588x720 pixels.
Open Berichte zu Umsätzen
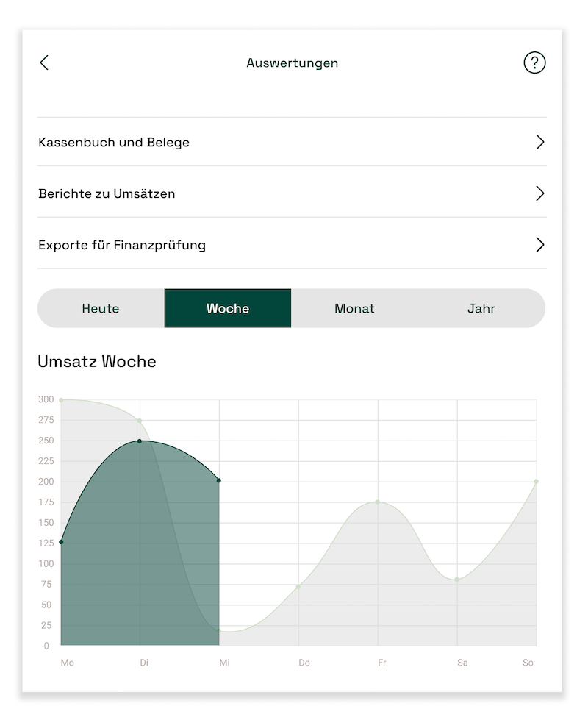292,193
